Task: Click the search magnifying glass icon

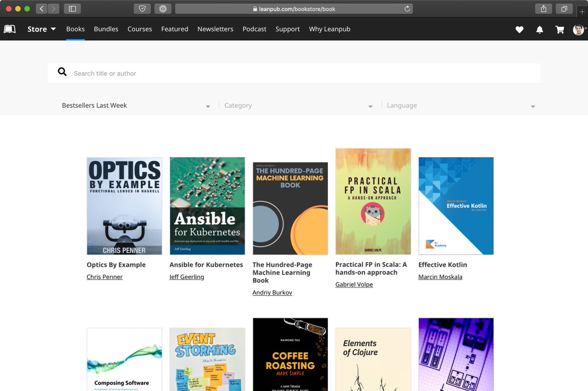Action: (62, 72)
